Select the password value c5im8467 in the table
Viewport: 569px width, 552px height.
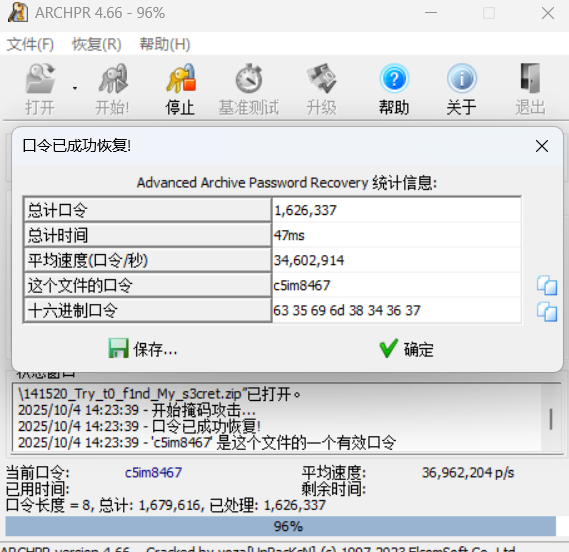[302, 286]
